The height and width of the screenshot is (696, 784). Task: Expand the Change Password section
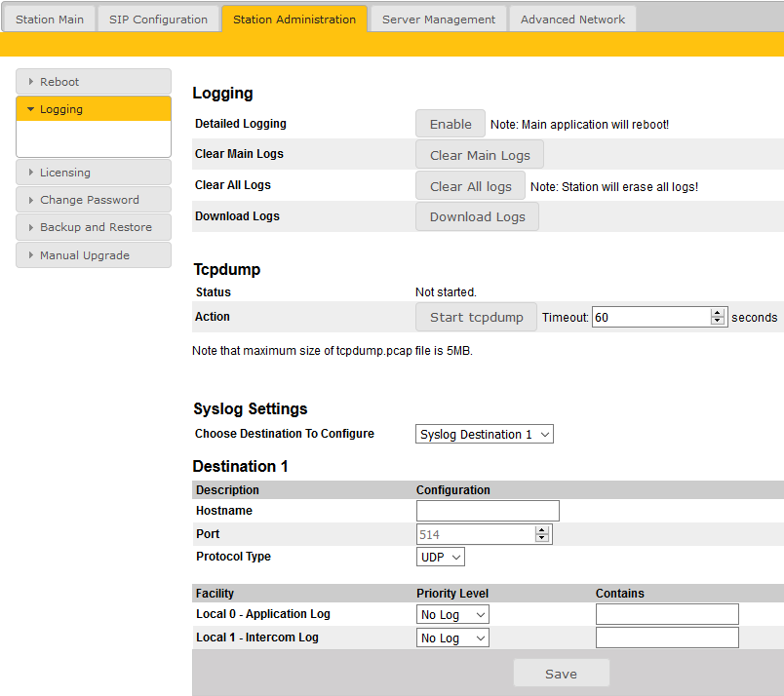coord(94,200)
